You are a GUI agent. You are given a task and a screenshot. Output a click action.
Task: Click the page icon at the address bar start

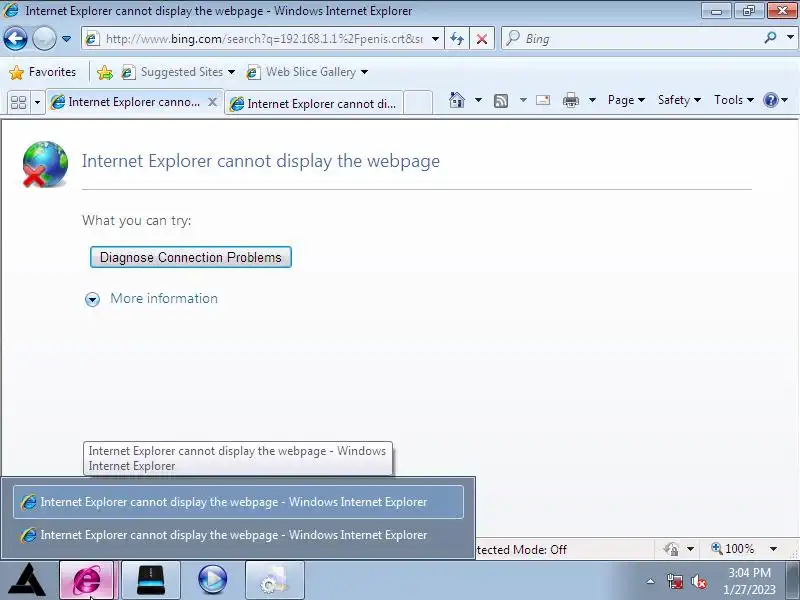pyautogui.click(x=92, y=39)
